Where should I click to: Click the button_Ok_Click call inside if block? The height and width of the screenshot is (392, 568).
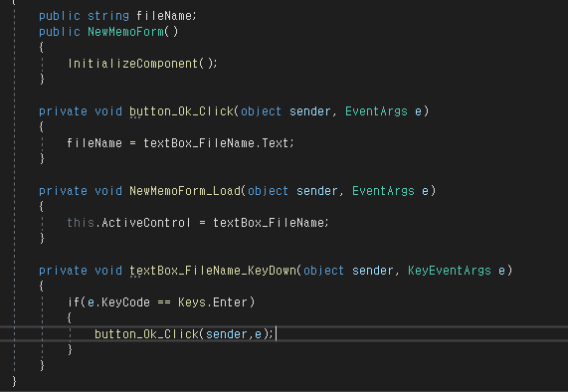[146, 334]
